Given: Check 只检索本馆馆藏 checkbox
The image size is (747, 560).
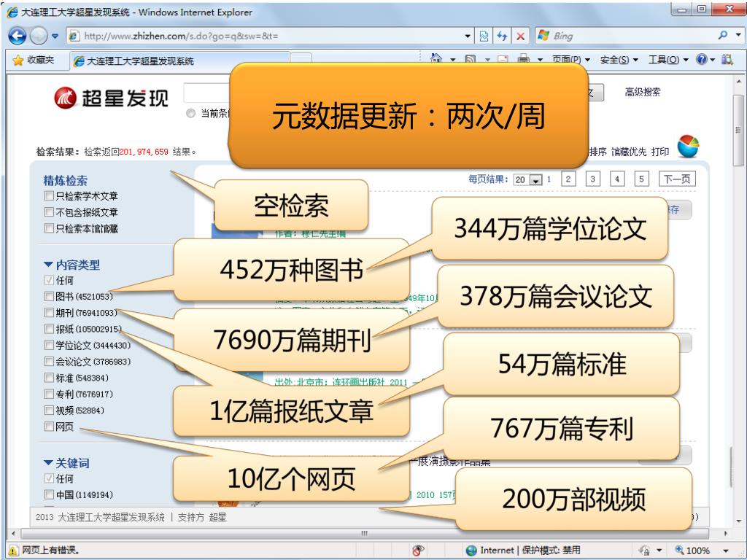Looking at the screenshot, I should pos(49,228).
